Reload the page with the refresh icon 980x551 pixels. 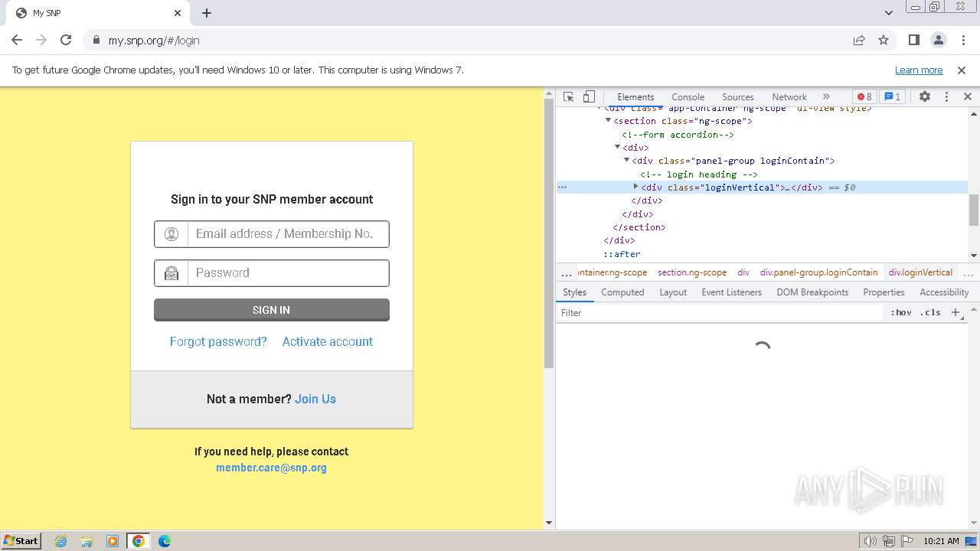[x=66, y=41]
